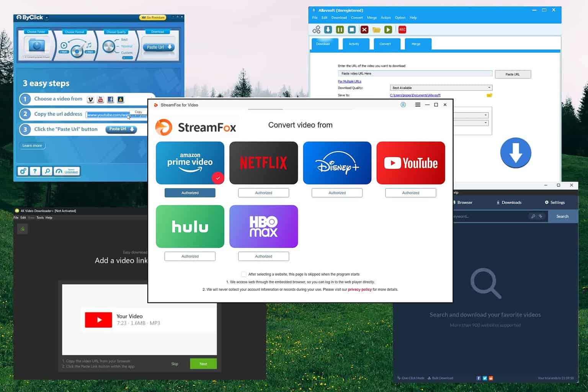Open ByClick settings with the gear icon
The height and width of the screenshot is (392, 588).
[23, 171]
